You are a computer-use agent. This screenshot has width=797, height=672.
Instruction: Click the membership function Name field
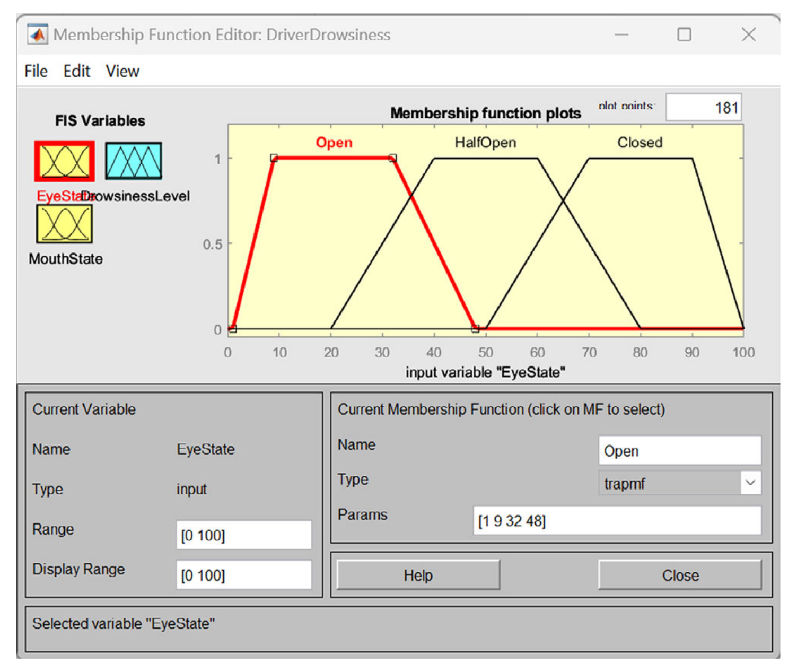coord(680,451)
